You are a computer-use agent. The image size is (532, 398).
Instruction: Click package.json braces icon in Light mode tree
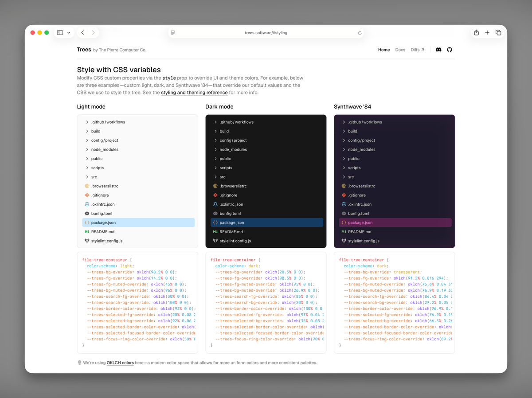[87, 222]
